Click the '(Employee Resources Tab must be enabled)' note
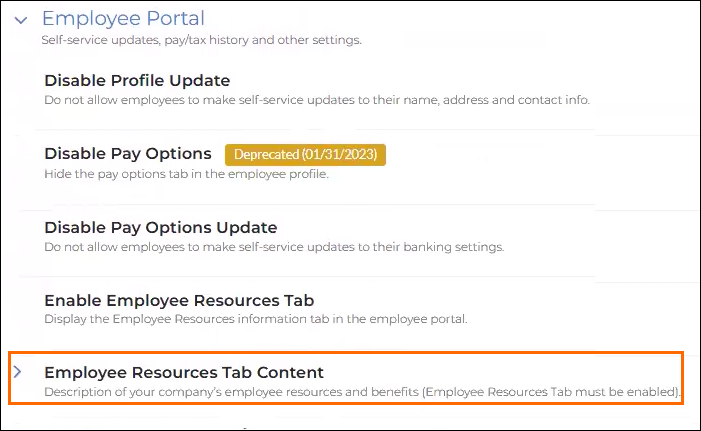This screenshot has height=431, width=701. point(551,392)
